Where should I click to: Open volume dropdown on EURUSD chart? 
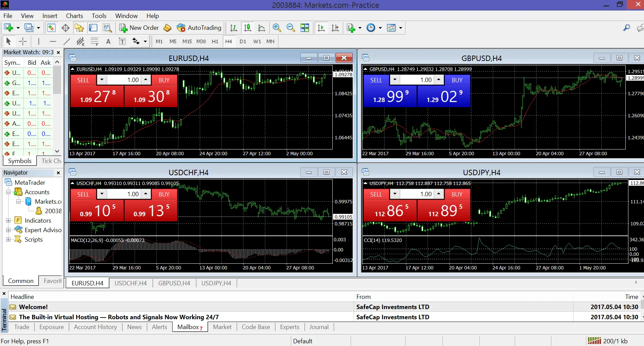tap(102, 80)
